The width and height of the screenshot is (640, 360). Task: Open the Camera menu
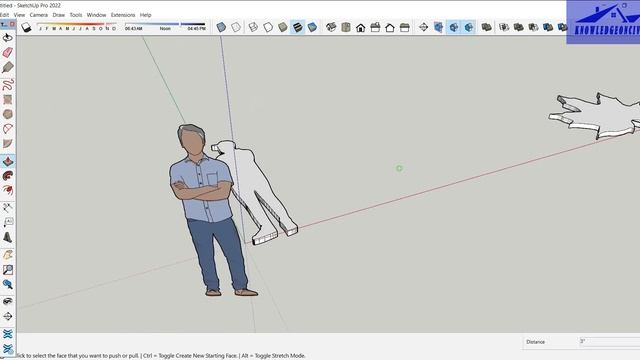pos(39,15)
